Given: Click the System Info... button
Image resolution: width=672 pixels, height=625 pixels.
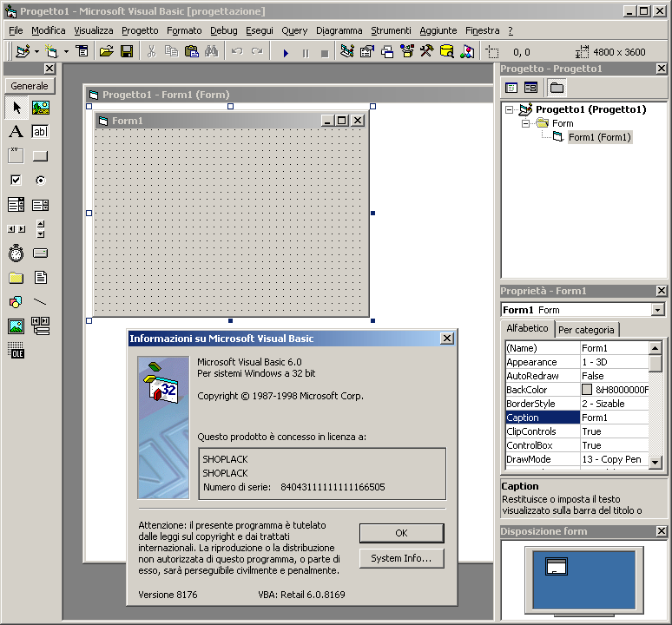Looking at the screenshot, I should pos(402,559).
